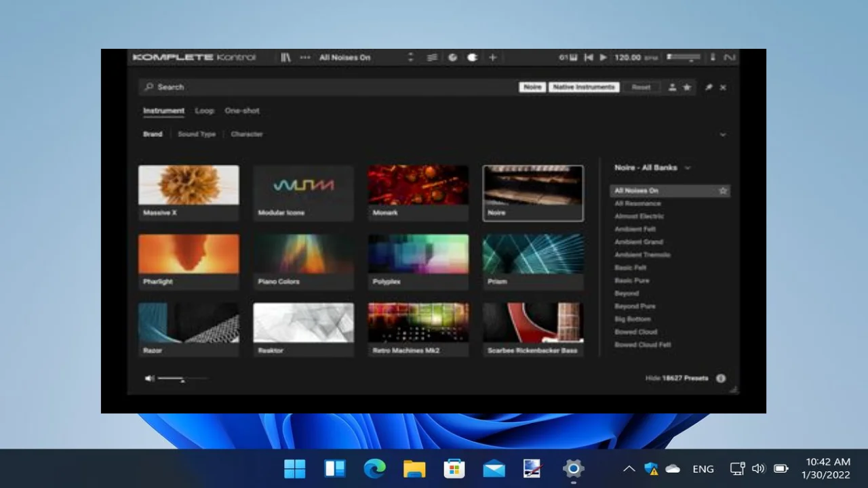
Task: Select the Noire instrument tile
Action: tap(532, 192)
